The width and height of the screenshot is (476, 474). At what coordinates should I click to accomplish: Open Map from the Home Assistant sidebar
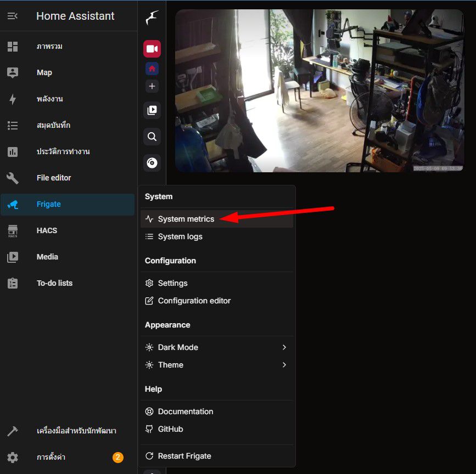[x=44, y=72]
